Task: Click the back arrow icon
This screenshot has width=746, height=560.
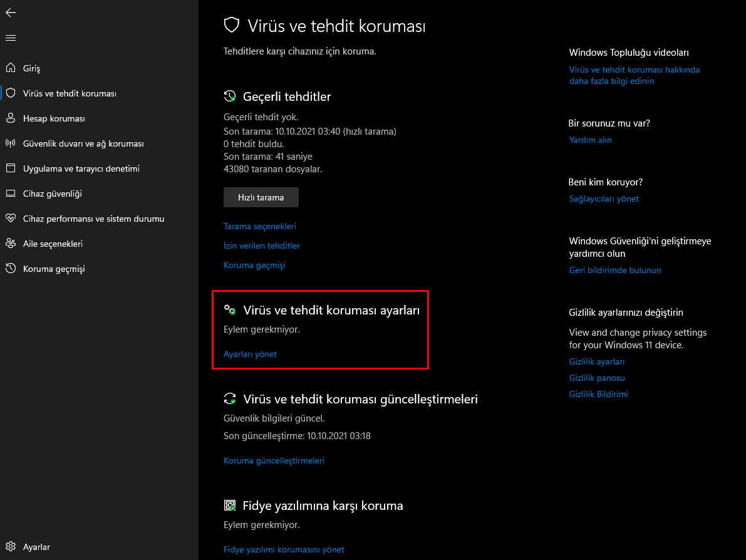Action: tap(11, 13)
